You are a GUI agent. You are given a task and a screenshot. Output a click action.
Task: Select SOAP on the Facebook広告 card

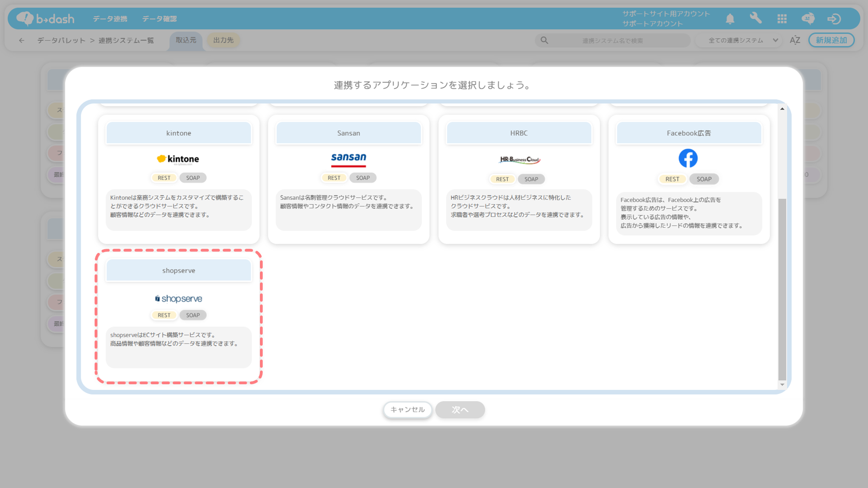704,179
